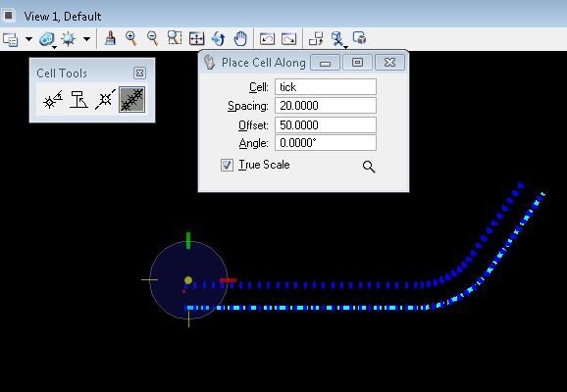
Task: Click the Fit View icon
Action: tap(197, 38)
